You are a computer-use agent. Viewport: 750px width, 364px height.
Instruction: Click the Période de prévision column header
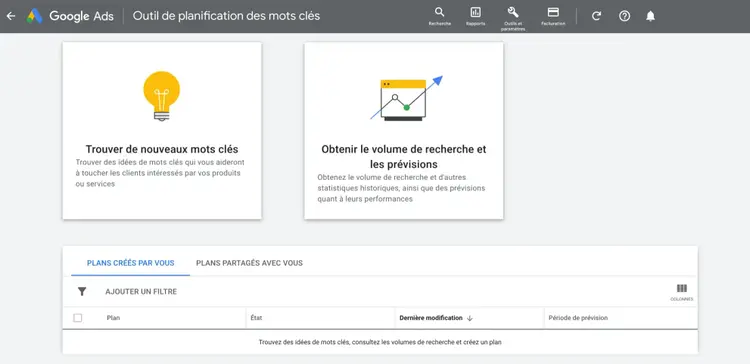(578, 318)
